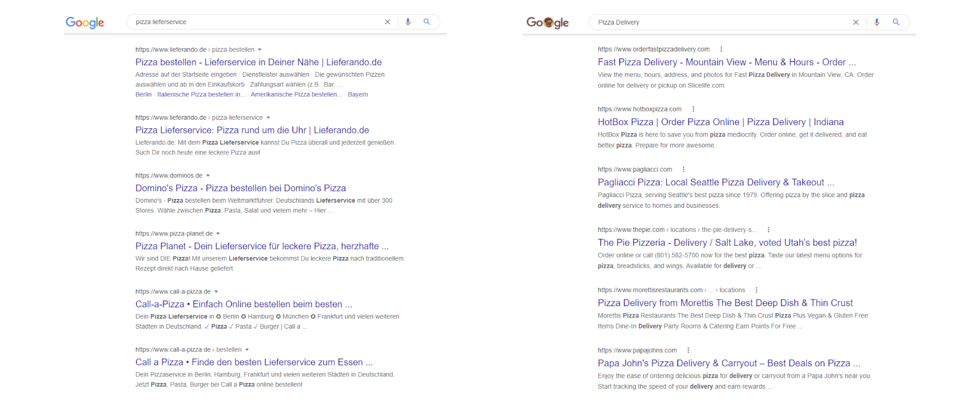Open the three-dot menu for morettisrestaurants.com result
This screenshot has height=406, width=980.
coord(757,290)
